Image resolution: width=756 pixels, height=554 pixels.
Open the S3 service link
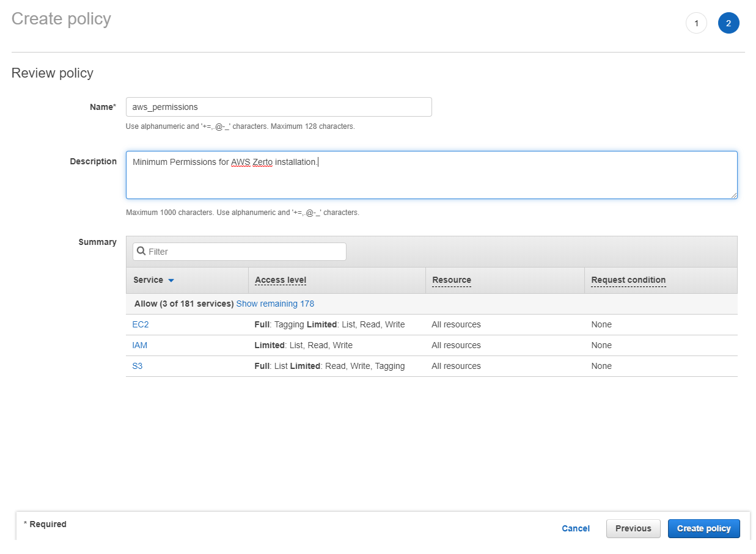pyautogui.click(x=138, y=366)
